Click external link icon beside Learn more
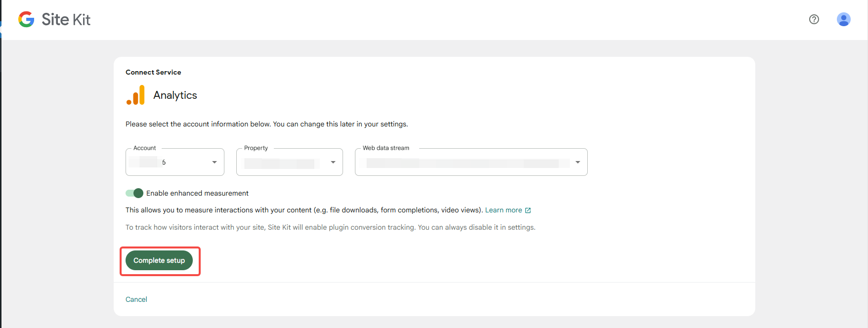Image resolution: width=868 pixels, height=328 pixels. [528, 210]
